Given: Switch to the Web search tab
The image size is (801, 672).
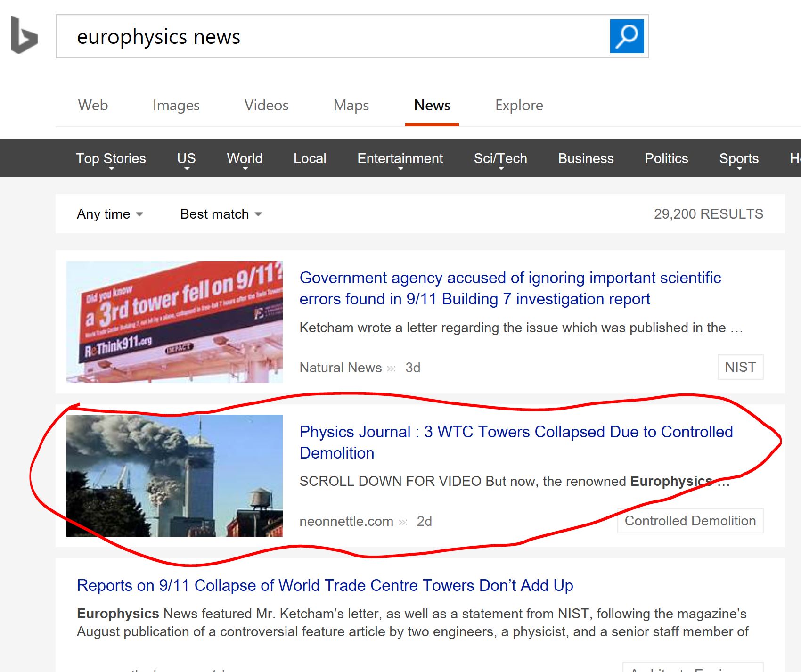Looking at the screenshot, I should 93,105.
